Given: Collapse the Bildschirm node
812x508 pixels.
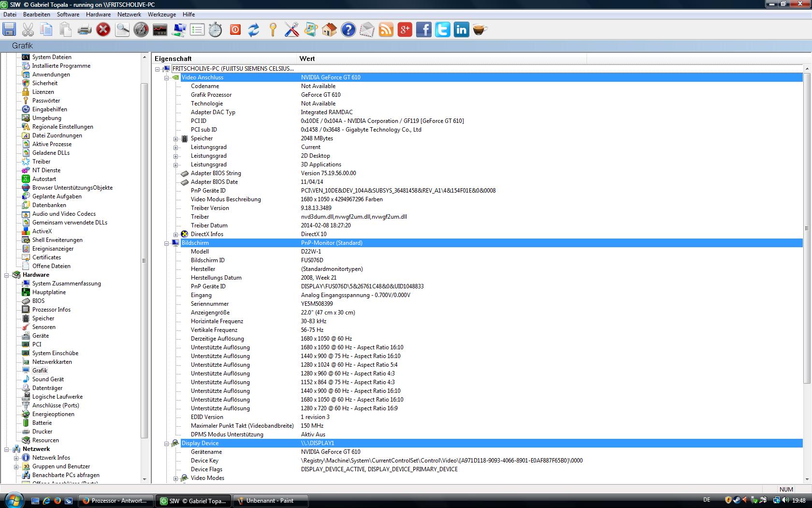Looking at the screenshot, I should pos(167,243).
